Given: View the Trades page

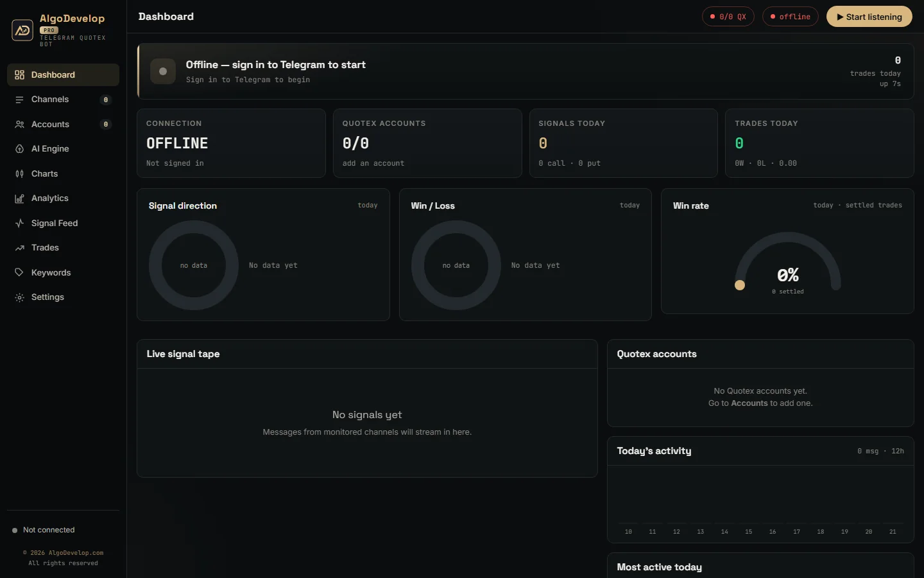Looking at the screenshot, I should pyautogui.click(x=63, y=248).
